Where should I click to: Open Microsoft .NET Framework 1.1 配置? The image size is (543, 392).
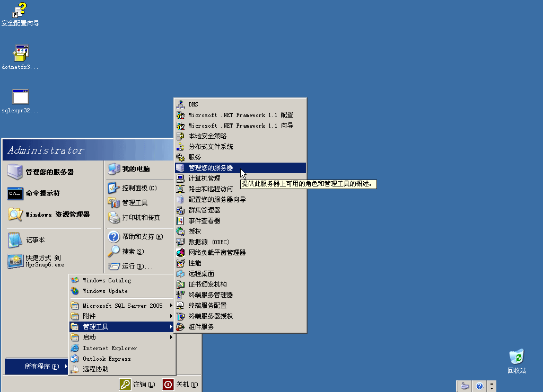(240, 115)
